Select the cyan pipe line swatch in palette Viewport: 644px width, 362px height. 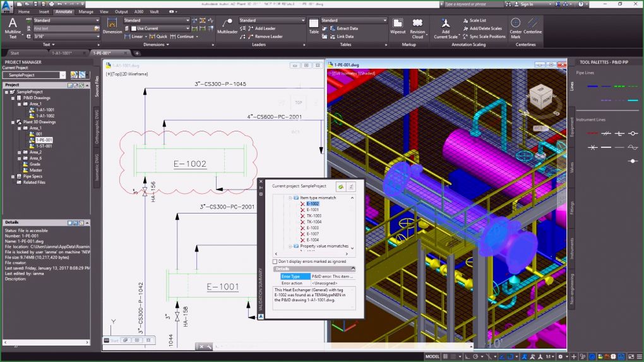pos(633,100)
